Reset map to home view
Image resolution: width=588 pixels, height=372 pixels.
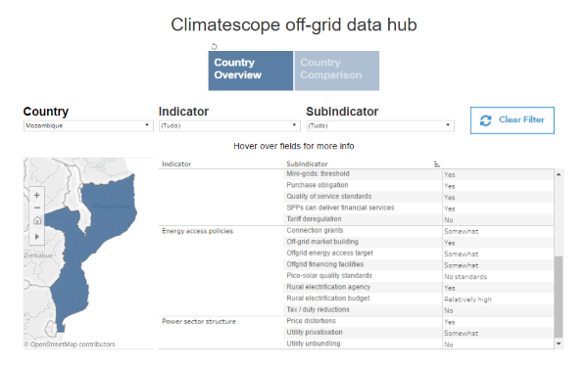click(x=37, y=220)
